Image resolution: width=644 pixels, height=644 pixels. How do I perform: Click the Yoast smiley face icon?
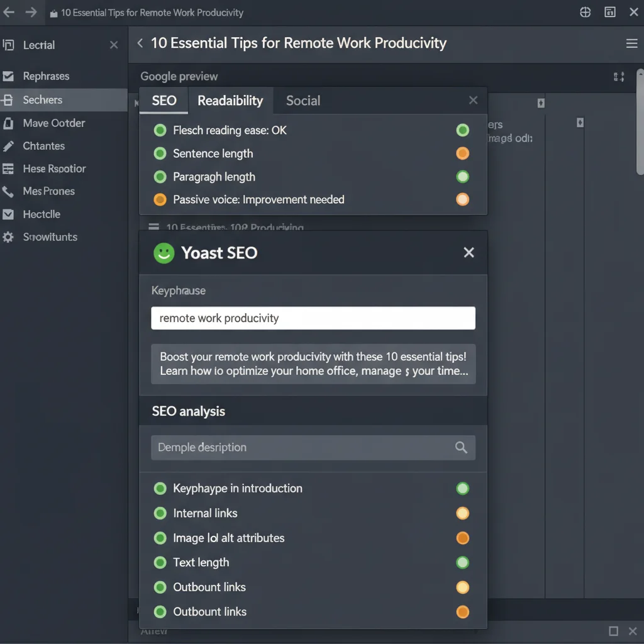164,253
